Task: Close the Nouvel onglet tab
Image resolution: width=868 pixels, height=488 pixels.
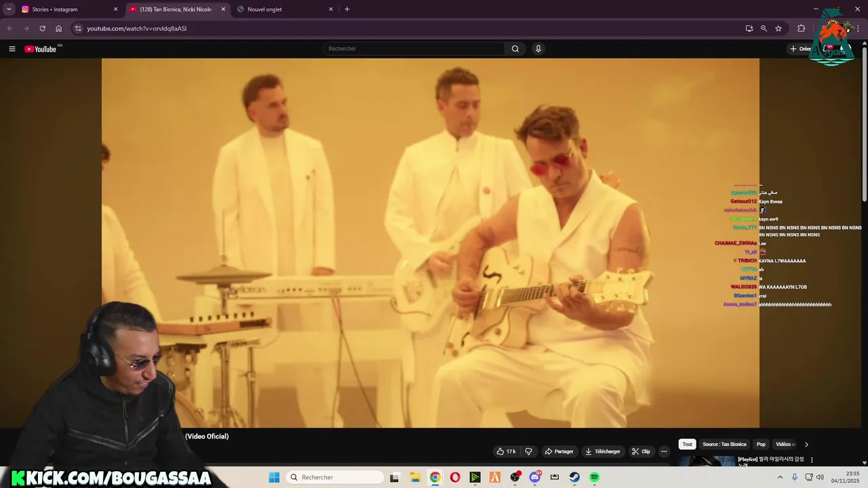Action: tap(331, 9)
